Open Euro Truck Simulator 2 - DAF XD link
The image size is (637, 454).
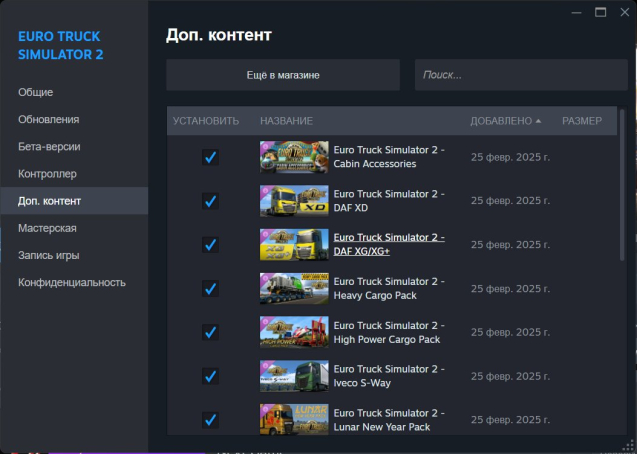(389, 201)
